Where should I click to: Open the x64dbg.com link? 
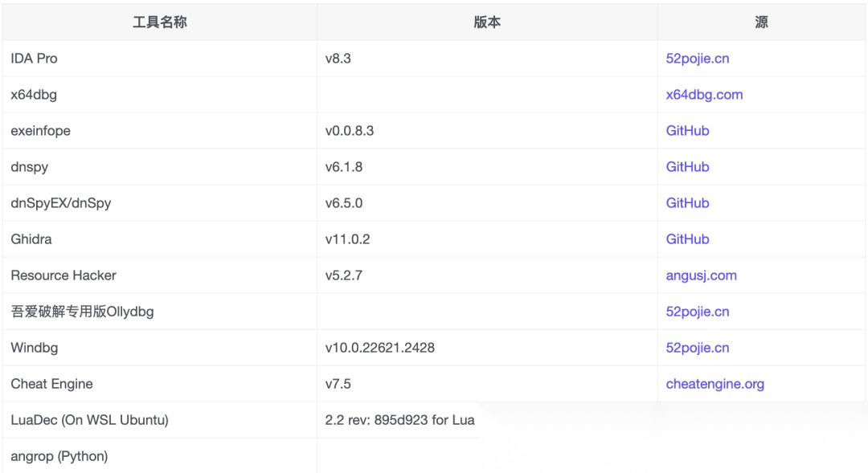click(704, 95)
